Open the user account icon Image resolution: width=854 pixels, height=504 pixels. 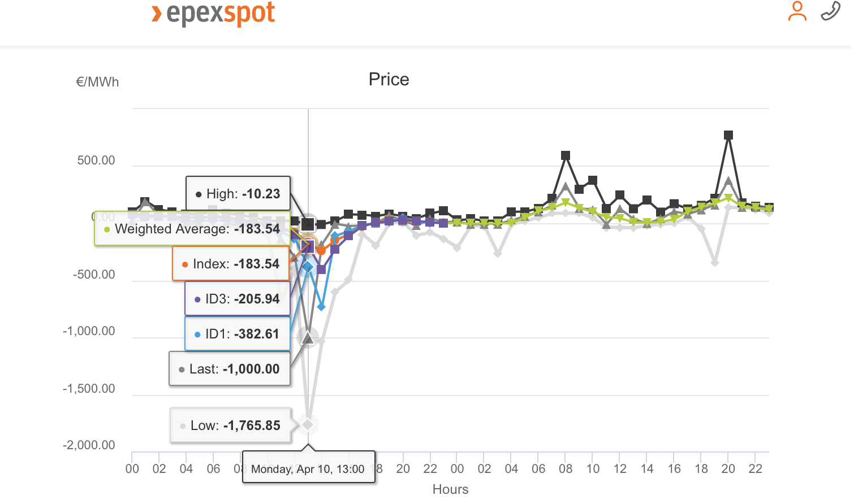click(797, 11)
